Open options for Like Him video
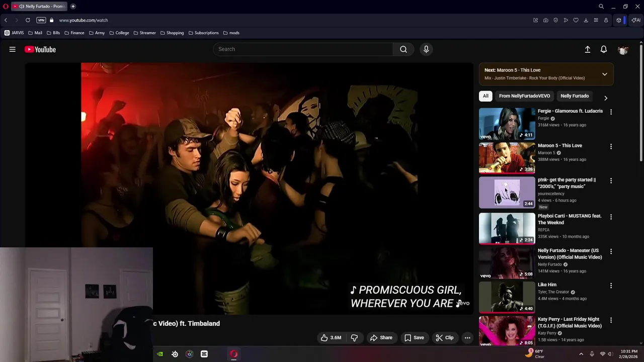 [611, 286]
